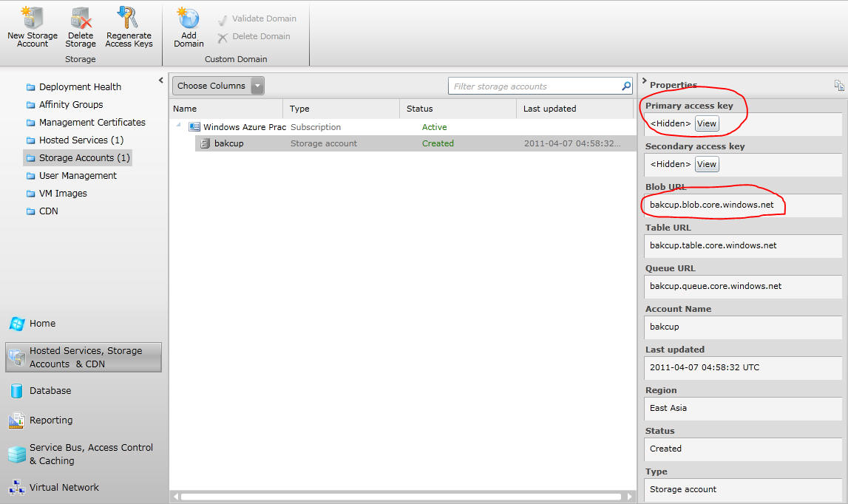The width and height of the screenshot is (848, 504).
Task: Sort by the Status column header
Action: tap(458, 109)
